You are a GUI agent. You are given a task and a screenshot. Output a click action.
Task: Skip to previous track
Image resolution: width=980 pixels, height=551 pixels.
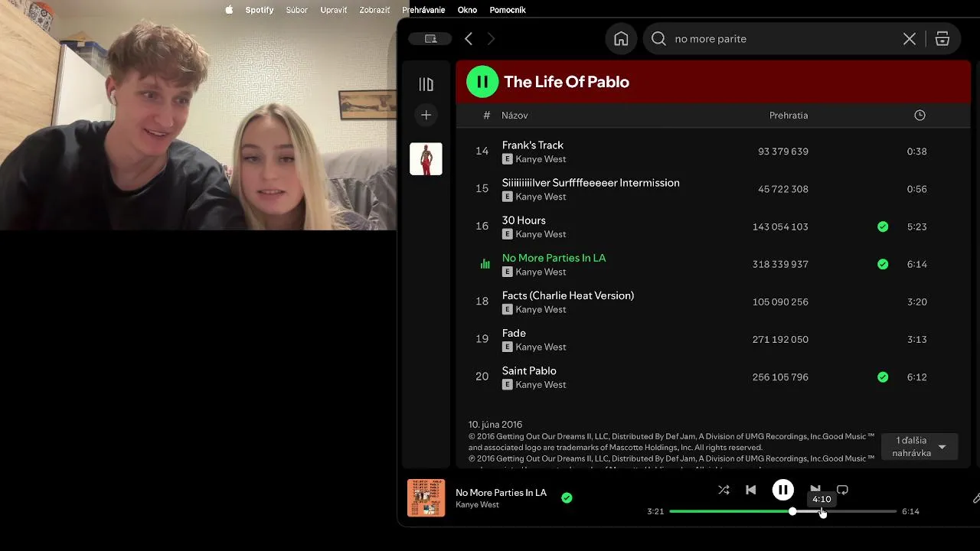click(x=751, y=490)
